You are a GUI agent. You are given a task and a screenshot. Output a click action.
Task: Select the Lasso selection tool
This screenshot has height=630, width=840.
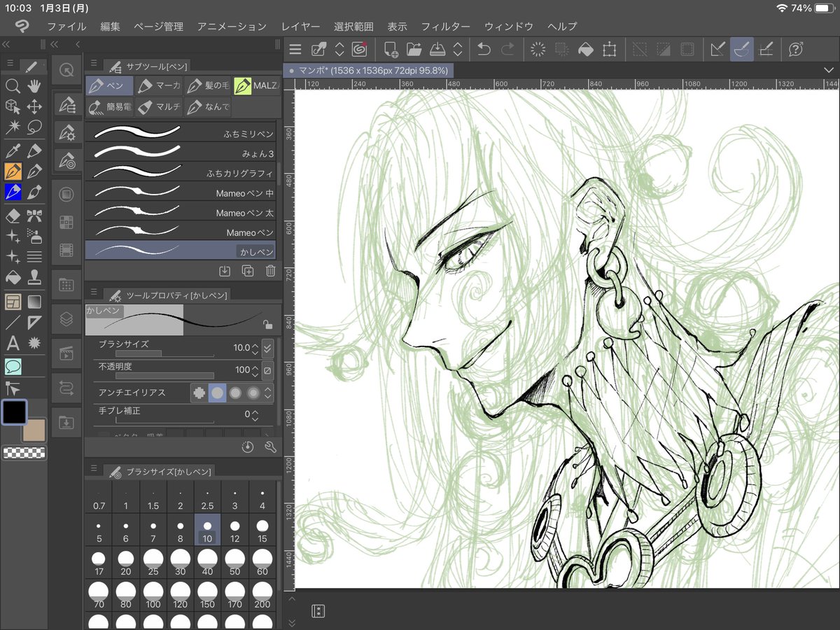pyautogui.click(x=34, y=128)
